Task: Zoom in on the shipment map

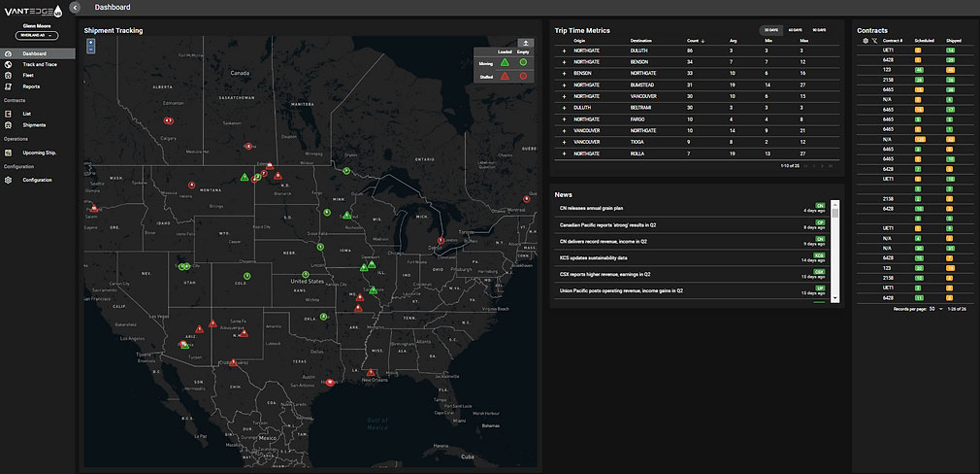Action: [90, 42]
